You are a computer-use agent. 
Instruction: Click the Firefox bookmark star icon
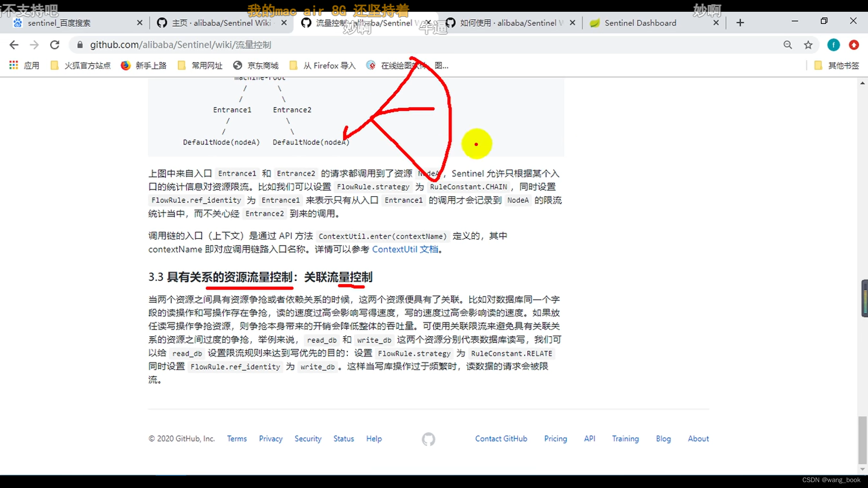(808, 45)
